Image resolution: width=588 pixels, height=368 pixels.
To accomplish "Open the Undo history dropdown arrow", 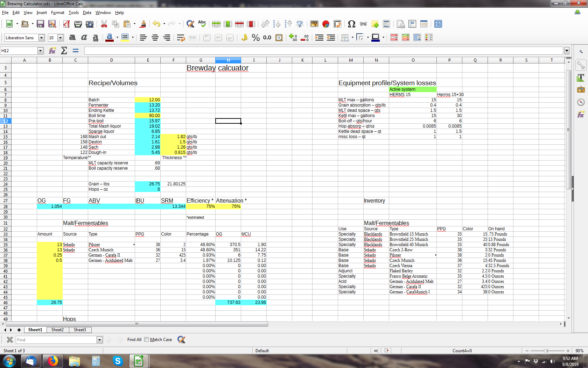I will (x=164, y=24).
